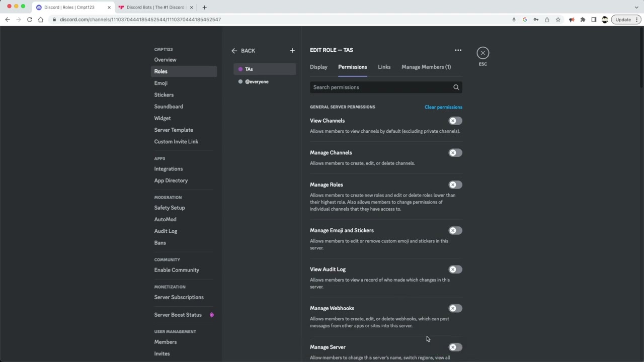This screenshot has width=644, height=362.
Task: Select the Permissions tab
Action: (352, 67)
